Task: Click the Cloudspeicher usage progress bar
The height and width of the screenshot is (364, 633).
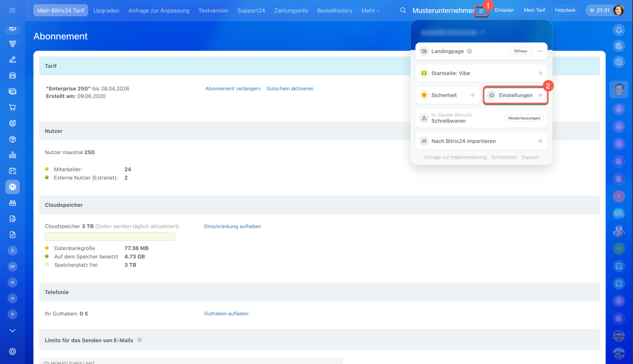Action: (110, 237)
